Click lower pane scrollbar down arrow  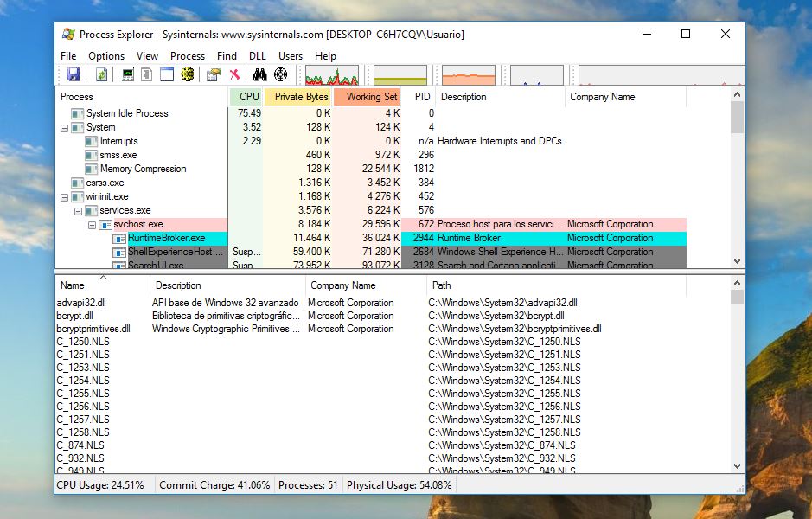737,466
